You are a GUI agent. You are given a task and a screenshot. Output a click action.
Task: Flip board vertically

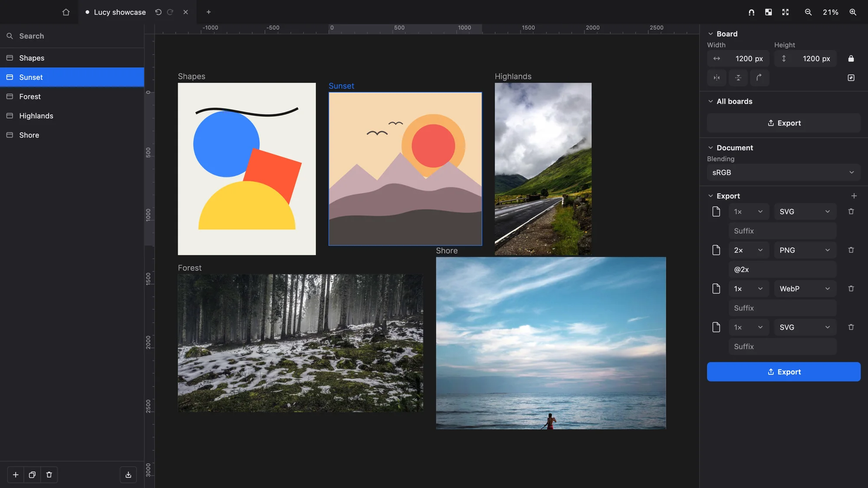pyautogui.click(x=738, y=78)
